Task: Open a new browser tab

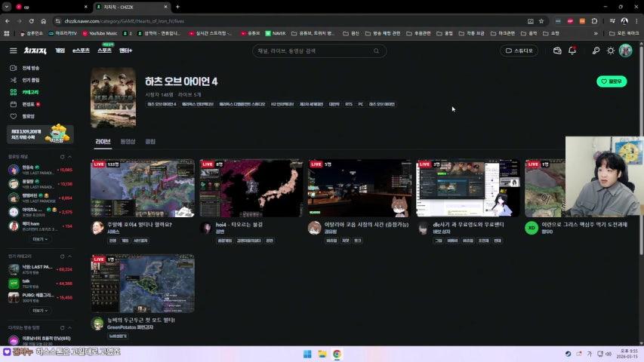Action: pos(177,7)
